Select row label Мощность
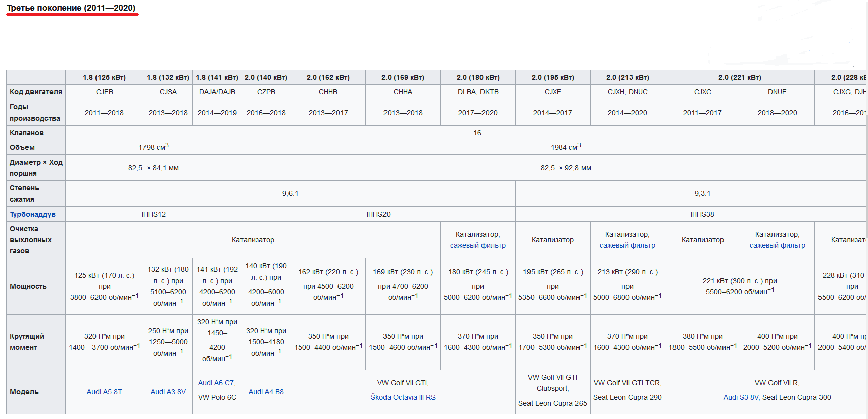This screenshot has height=419, width=868. tap(36, 286)
